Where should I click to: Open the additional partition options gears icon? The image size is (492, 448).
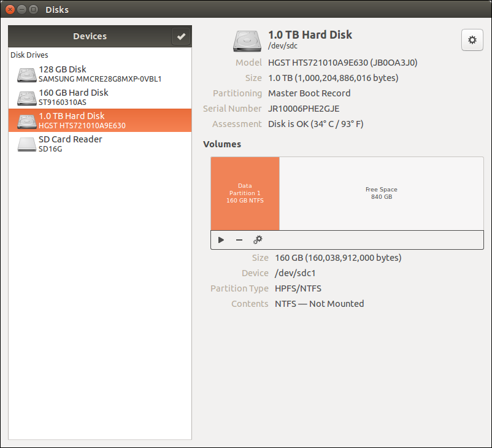tap(258, 239)
